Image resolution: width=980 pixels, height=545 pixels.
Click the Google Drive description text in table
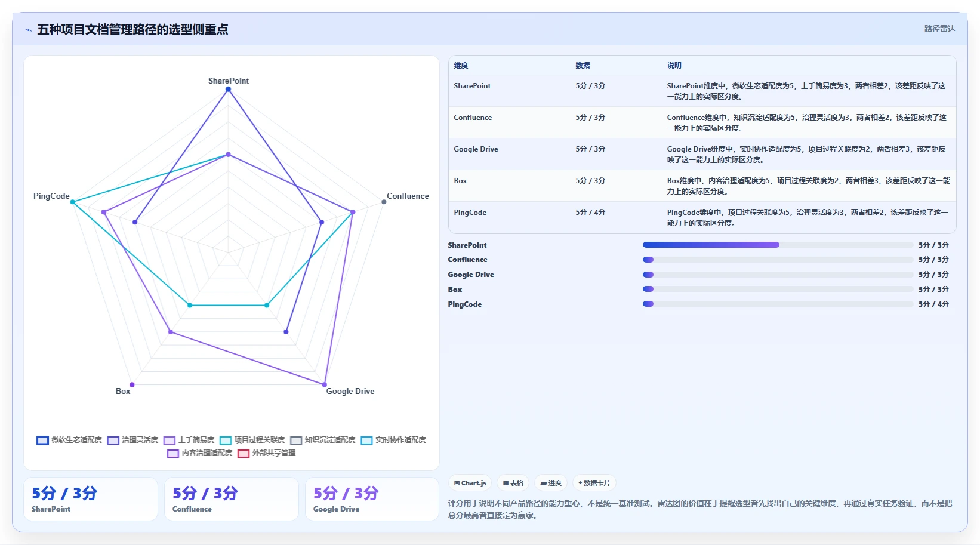tap(806, 155)
